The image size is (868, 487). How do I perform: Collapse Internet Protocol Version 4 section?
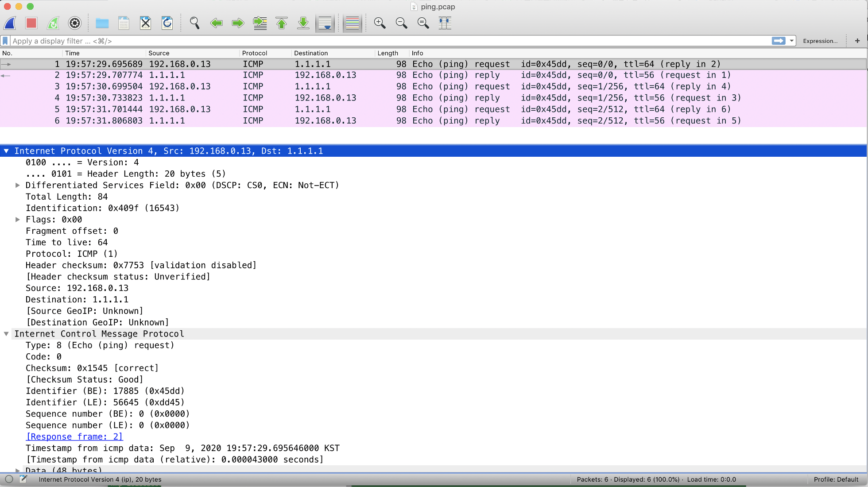[x=6, y=151]
